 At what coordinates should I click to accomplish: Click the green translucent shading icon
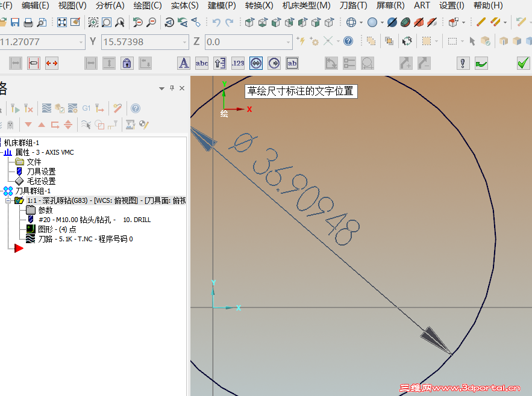(x=405, y=22)
